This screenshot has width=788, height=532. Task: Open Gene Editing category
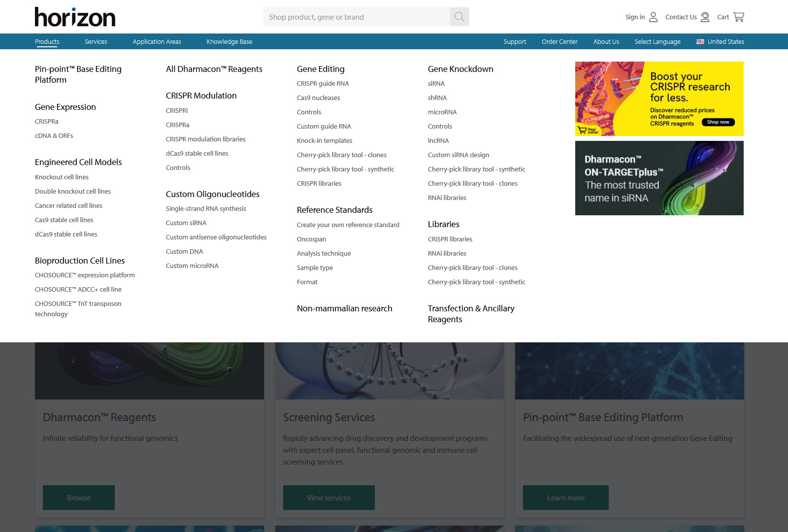pos(321,69)
